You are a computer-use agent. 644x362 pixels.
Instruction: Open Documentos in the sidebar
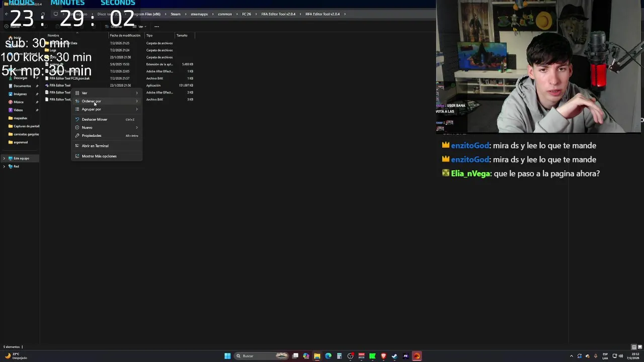pos(22,86)
